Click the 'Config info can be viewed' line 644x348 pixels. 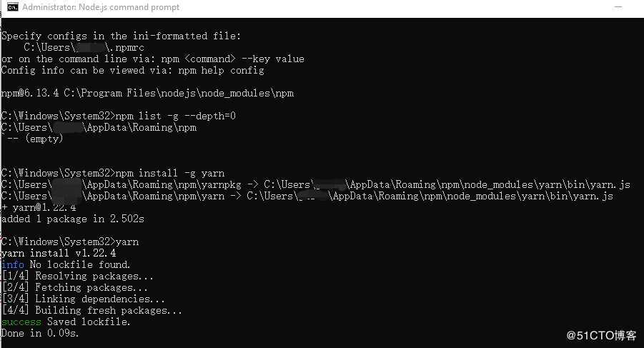(x=133, y=71)
